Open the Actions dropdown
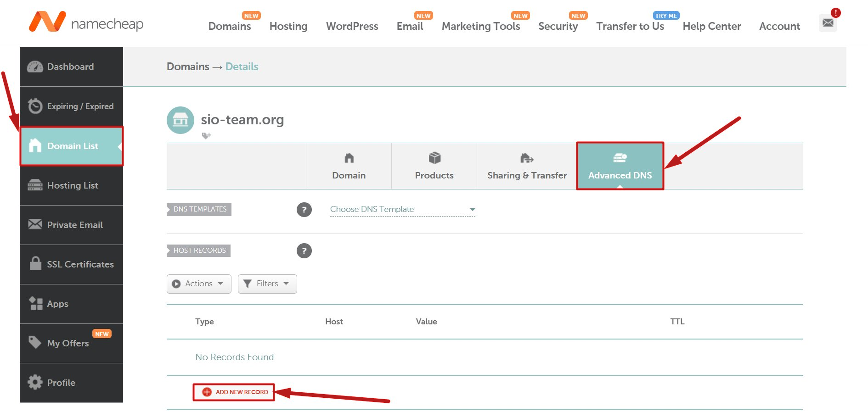This screenshot has width=868, height=412. 199,284
